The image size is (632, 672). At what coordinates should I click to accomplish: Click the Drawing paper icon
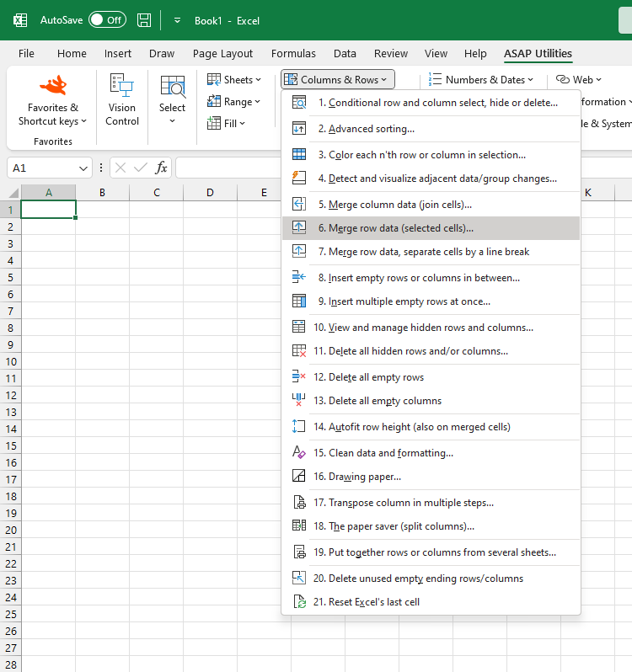click(x=299, y=477)
